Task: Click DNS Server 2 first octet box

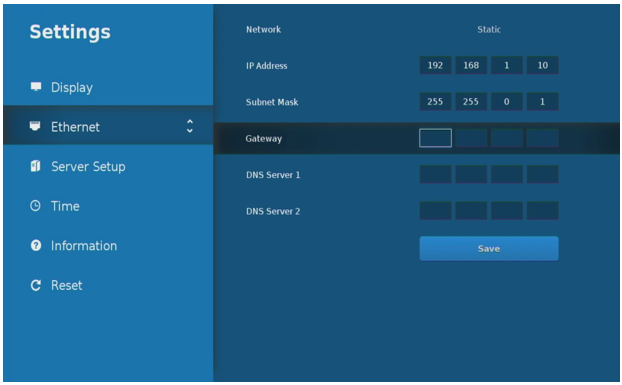Action: [435, 211]
